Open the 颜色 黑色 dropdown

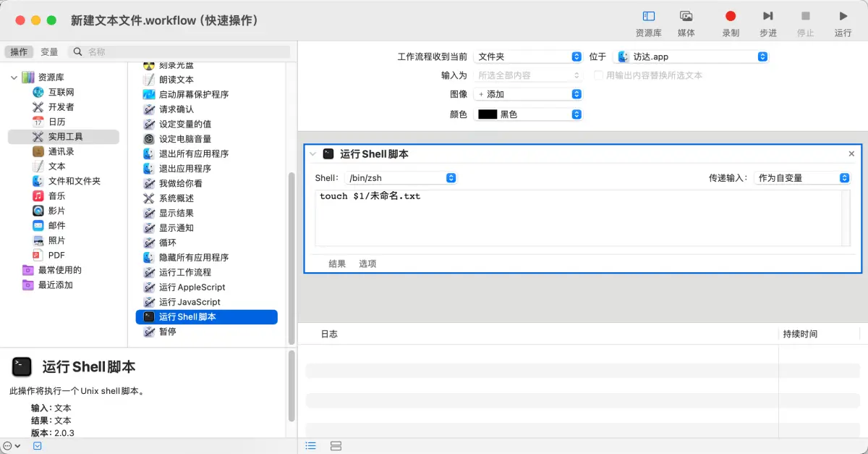(x=528, y=114)
